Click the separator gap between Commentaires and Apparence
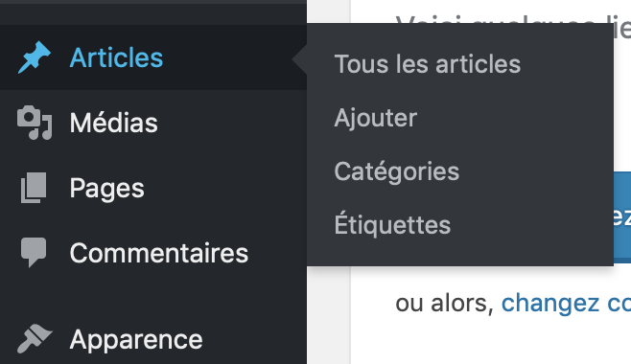 153,297
